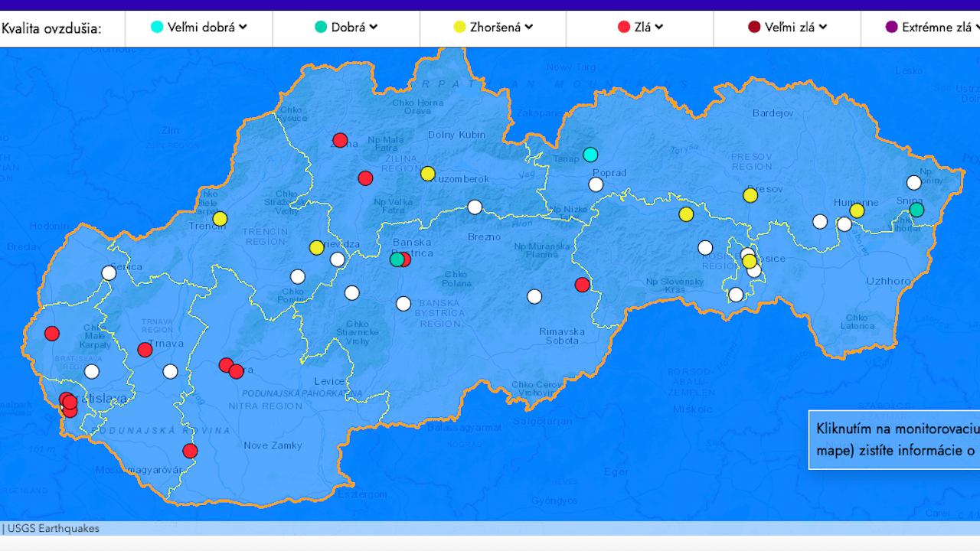
Task: Click the white station marker near Senica
Action: coord(109,273)
